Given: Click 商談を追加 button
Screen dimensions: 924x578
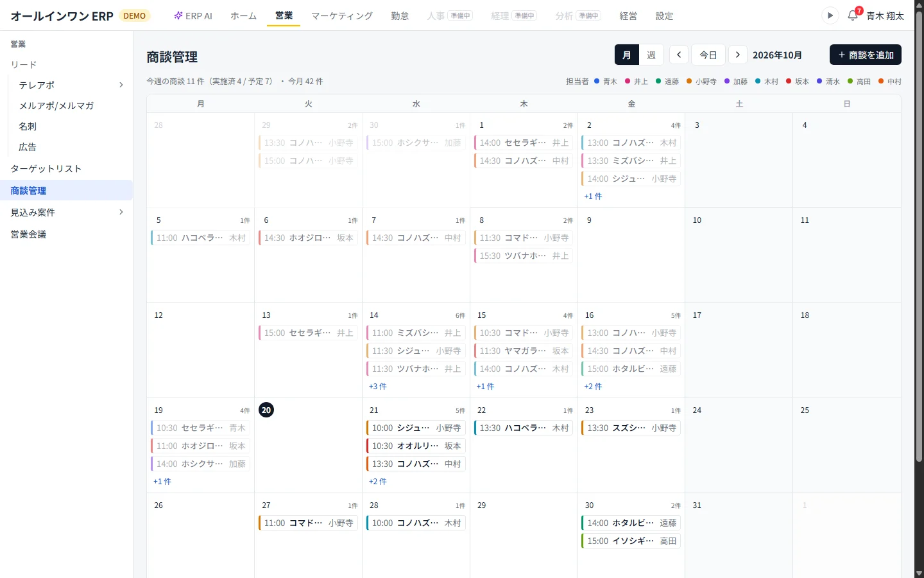Looking at the screenshot, I should [866, 55].
